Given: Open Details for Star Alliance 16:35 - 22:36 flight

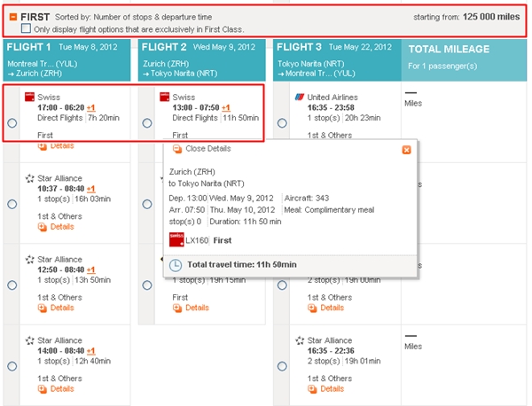Looking at the screenshot, I should (332, 388).
